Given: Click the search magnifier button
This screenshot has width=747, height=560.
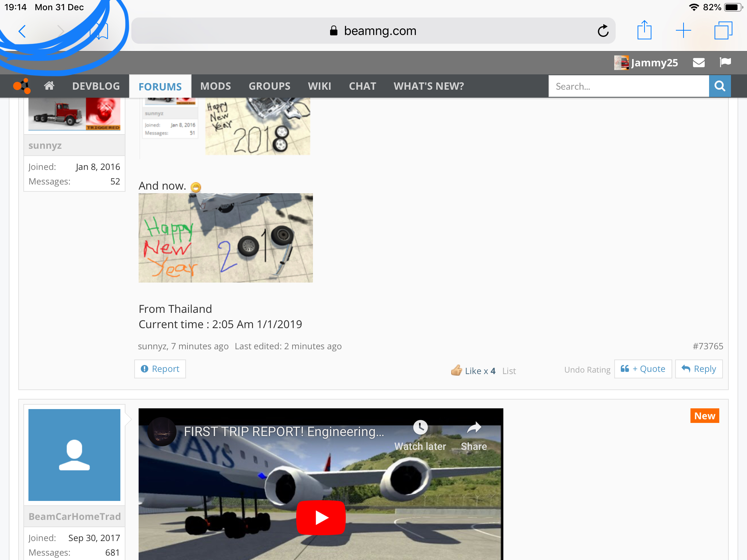Looking at the screenshot, I should tap(720, 86).
